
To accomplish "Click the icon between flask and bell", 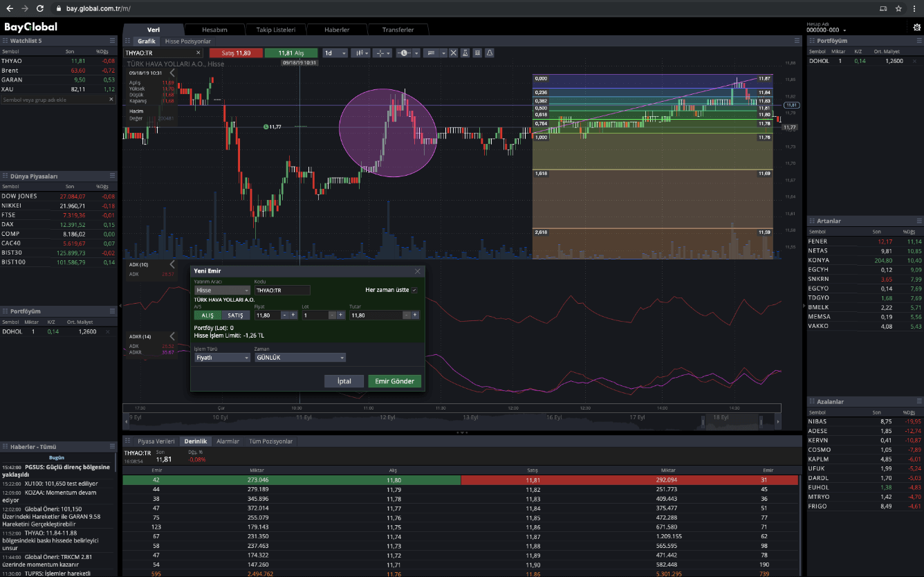I will point(478,53).
